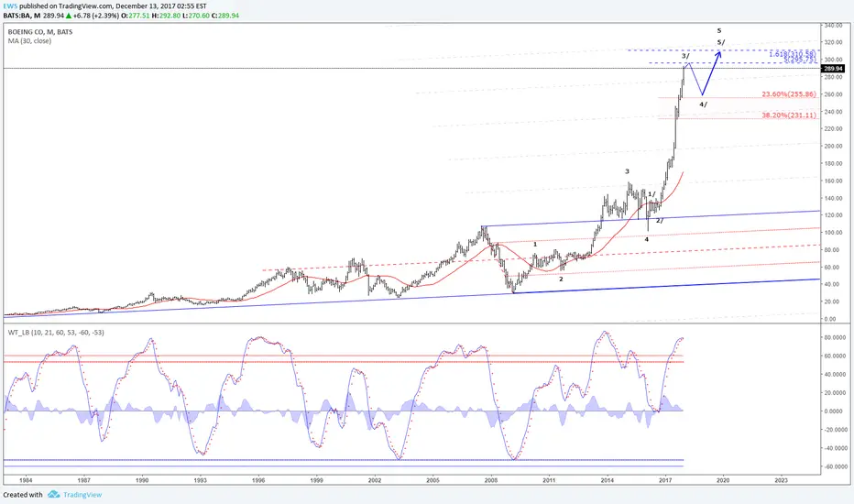Click the 80.0000 oscillator axis label
This screenshot has height=504, width=854.
coord(835,337)
